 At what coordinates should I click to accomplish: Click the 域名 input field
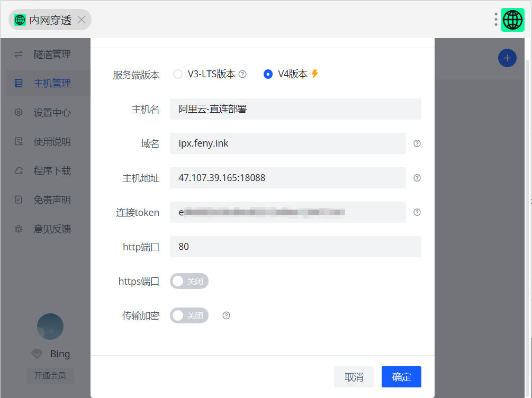pos(288,143)
